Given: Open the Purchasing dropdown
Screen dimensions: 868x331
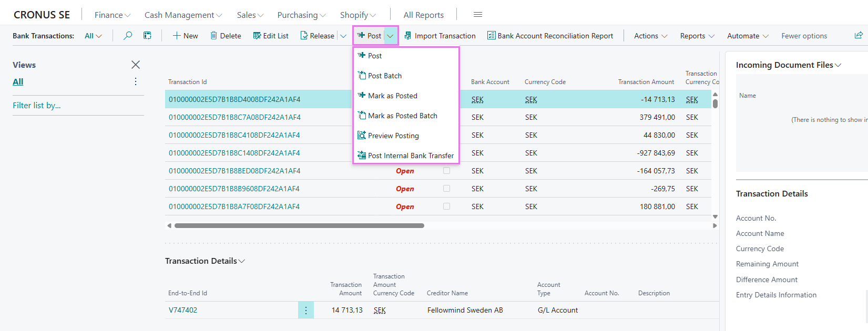Looking at the screenshot, I should point(301,15).
